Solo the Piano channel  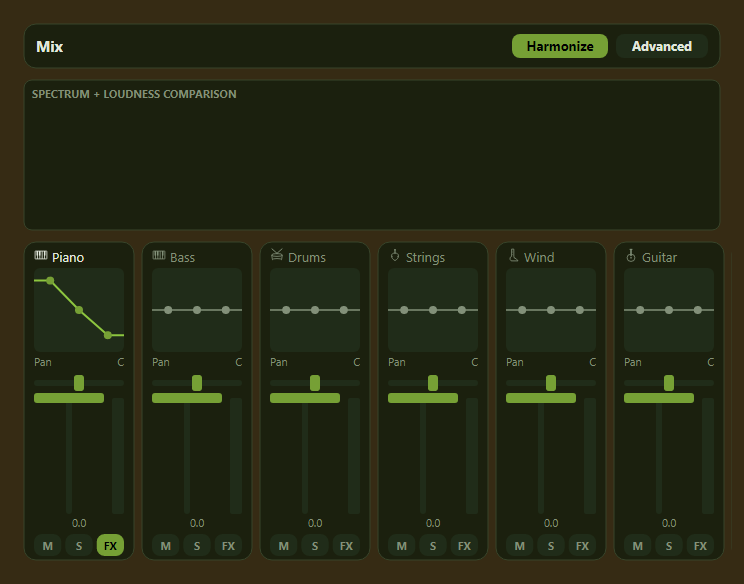tap(79, 546)
